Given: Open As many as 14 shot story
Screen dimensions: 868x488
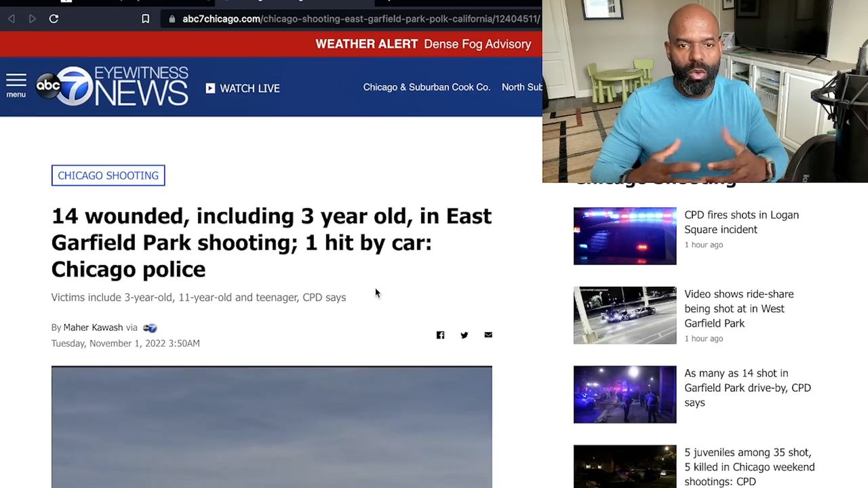Looking at the screenshot, I should coord(747,388).
